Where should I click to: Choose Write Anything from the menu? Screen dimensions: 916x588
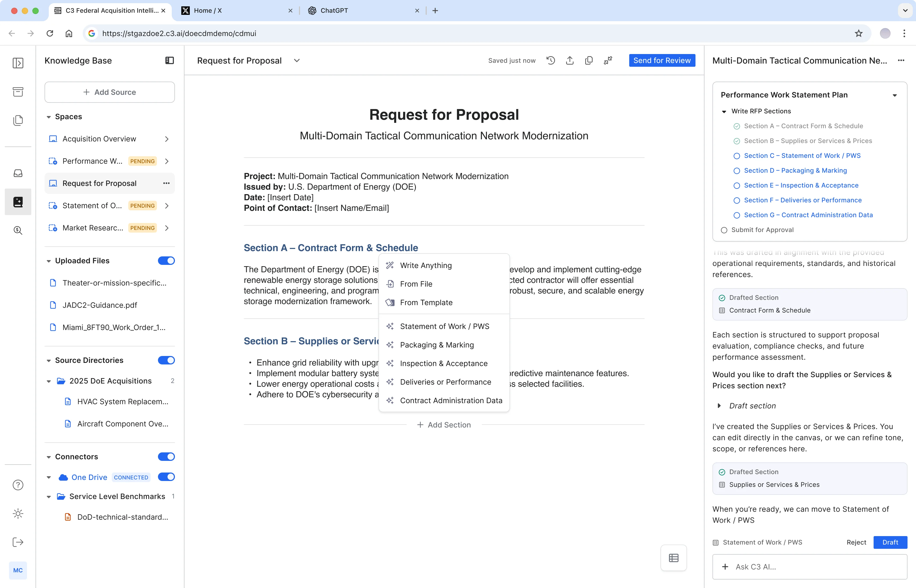coord(444,265)
